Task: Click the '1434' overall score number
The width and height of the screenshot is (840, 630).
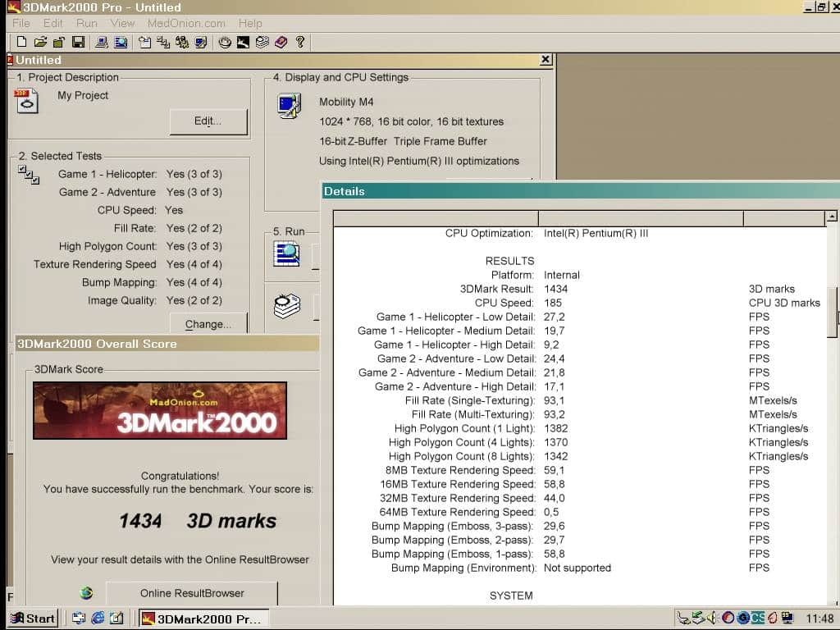Action: pyautogui.click(x=140, y=521)
